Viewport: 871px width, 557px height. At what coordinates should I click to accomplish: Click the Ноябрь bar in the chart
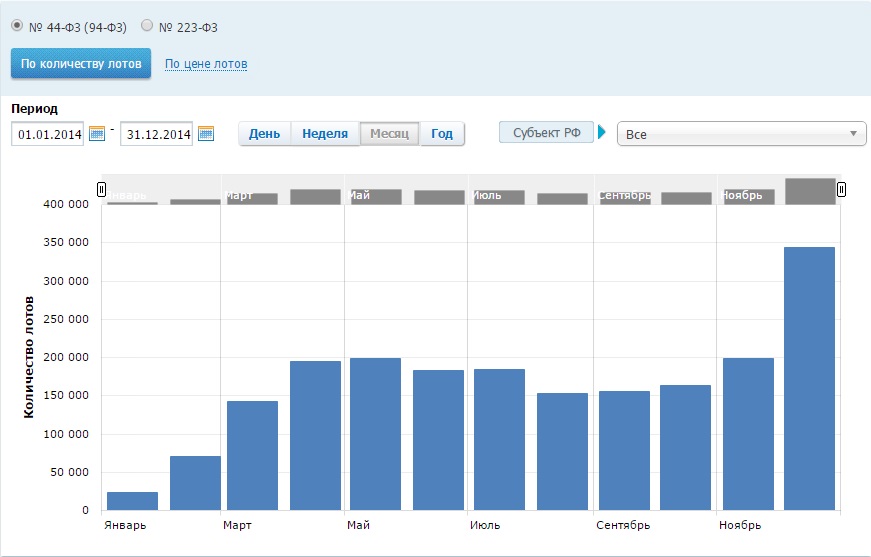[x=748, y=434]
